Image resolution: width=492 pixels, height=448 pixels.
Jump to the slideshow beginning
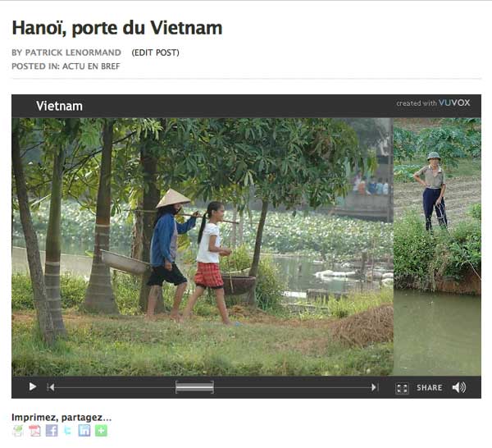click(x=51, y=387)
